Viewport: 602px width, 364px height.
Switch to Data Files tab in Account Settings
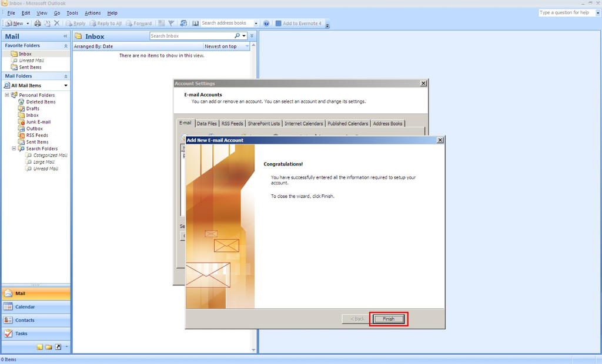coord(206,123)
